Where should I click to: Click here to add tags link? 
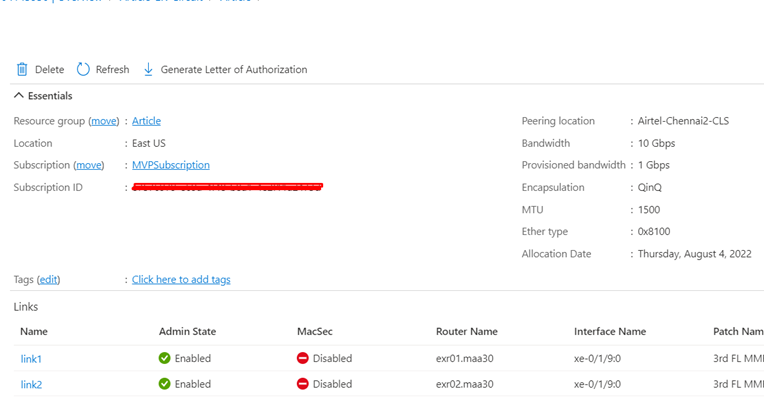[x=181, y=280]
